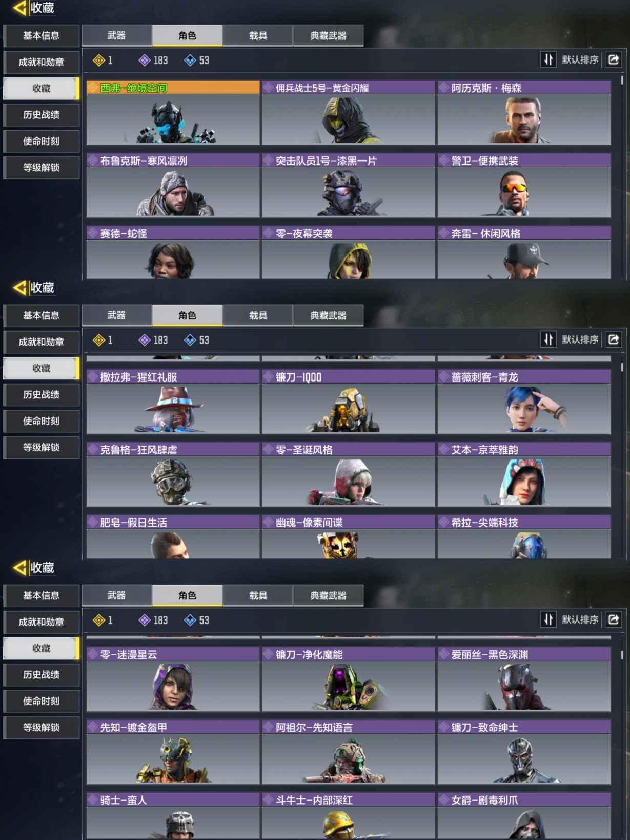Select the 艾本-京萃雅韵 character card

[x=524, y=474]
